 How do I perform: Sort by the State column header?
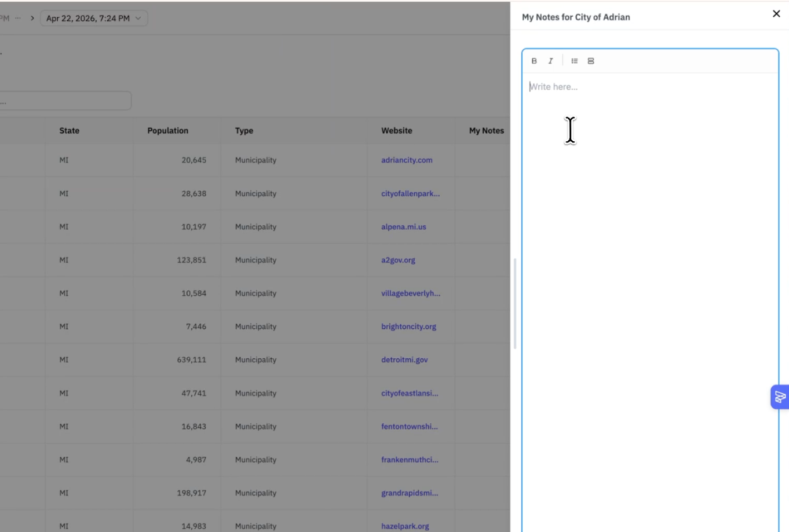coord(69,131)
